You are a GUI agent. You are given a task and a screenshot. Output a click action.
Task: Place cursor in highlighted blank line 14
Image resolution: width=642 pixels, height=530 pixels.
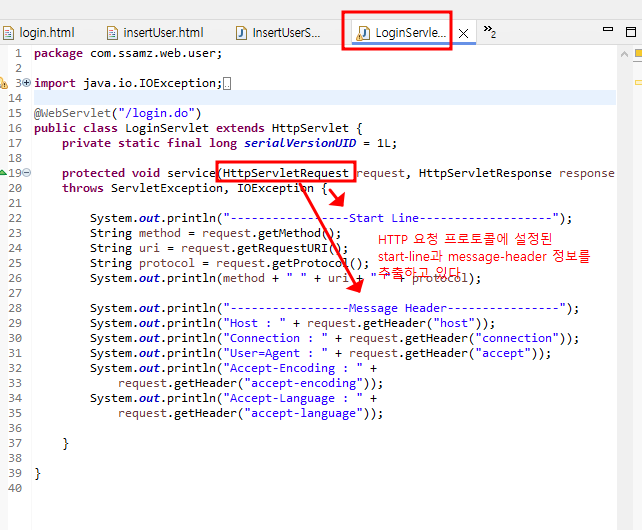point(325,98)
